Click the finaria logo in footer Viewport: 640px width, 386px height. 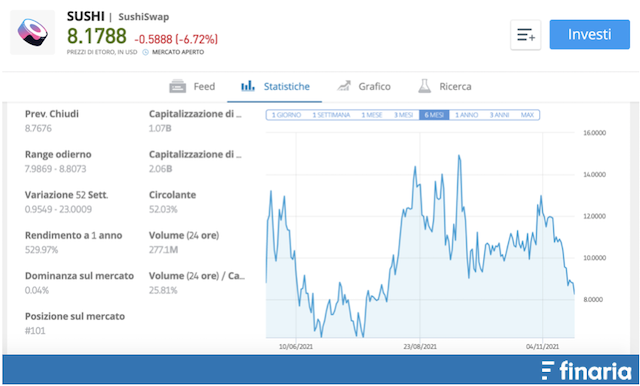tap(586, 370)
